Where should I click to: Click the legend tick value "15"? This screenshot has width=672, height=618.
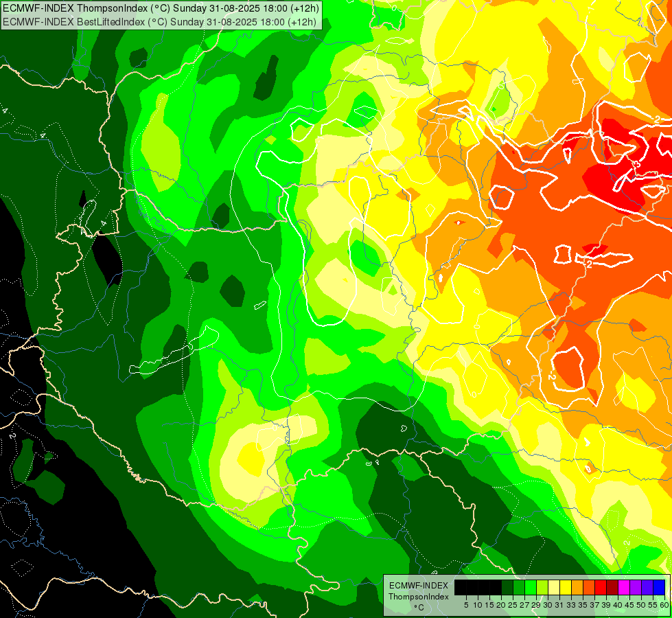click(489, 605)
